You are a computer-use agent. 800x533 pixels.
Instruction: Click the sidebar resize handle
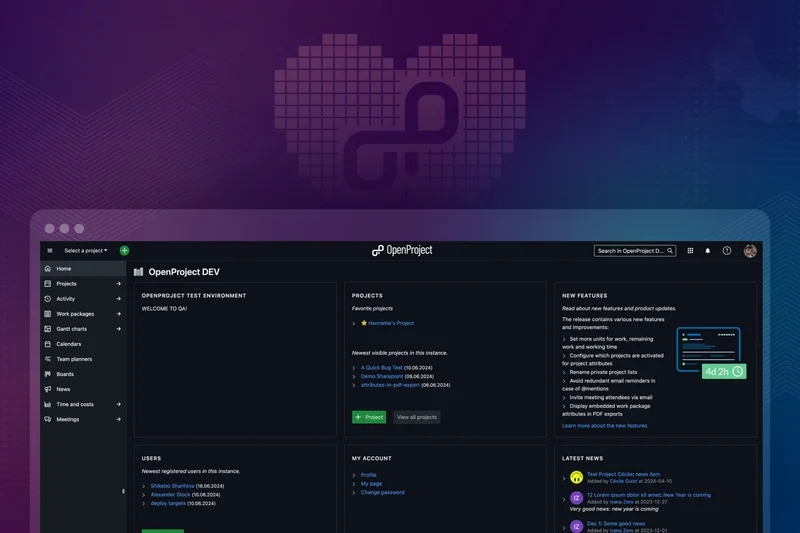point(123,492)
